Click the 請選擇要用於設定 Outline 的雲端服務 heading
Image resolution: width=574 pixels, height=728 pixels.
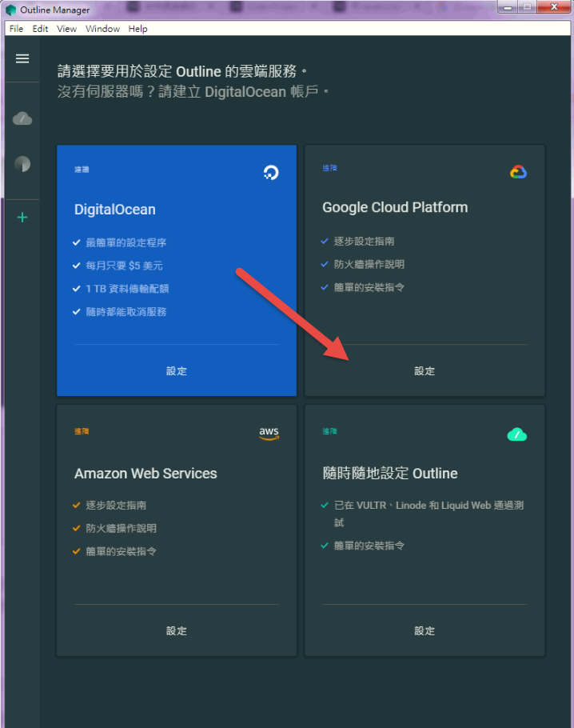click(x=182, y=71)
